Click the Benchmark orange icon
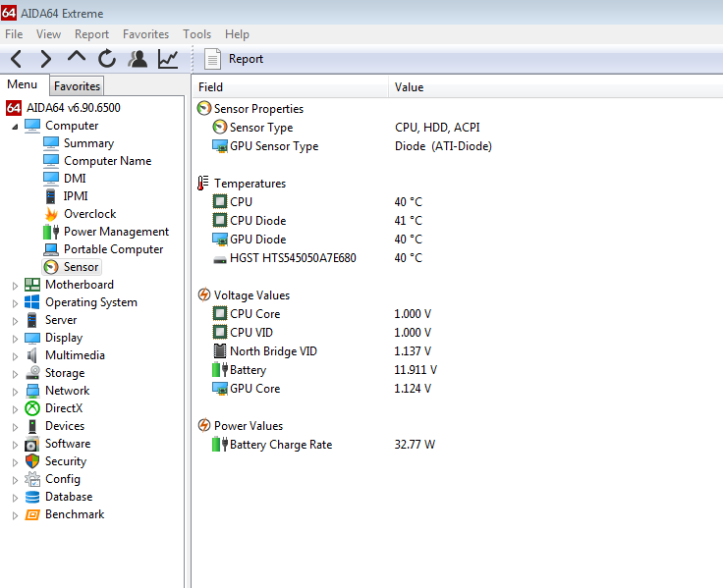The image size is (723, 588). (x=32, y=514)
